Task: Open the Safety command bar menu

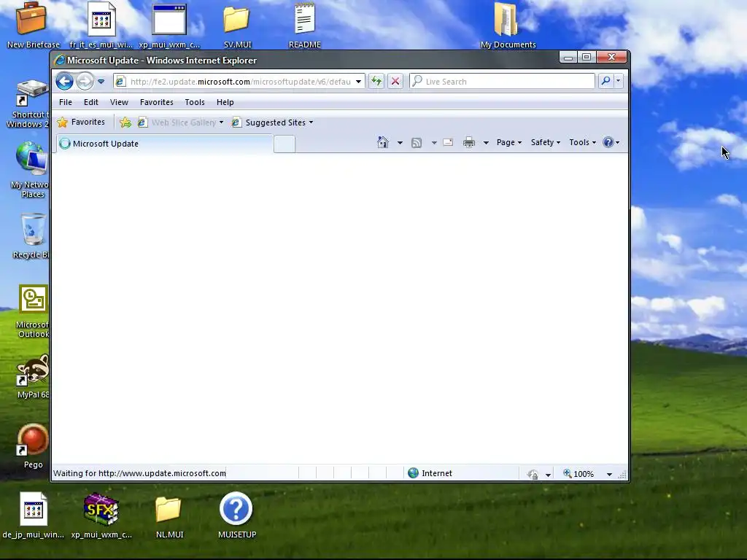Action: tap(546, 142)
